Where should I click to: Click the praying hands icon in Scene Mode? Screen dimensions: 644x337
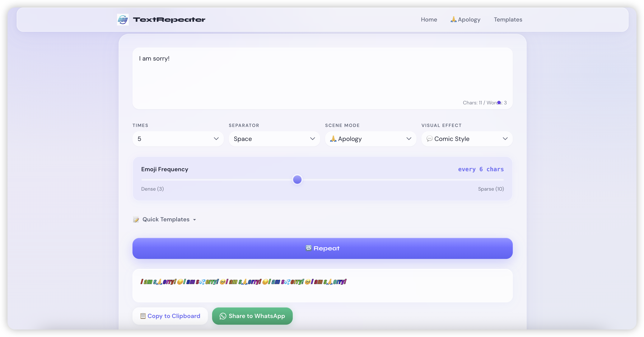click(x=333, y=139)
